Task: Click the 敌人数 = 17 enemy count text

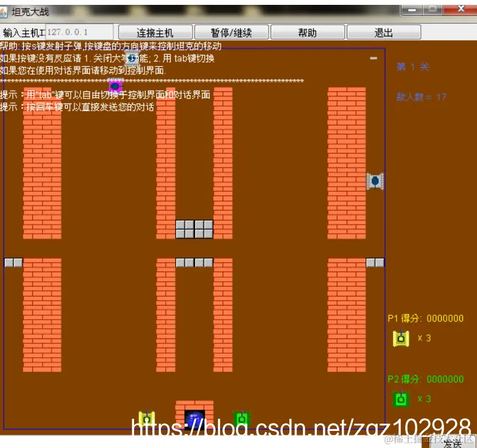Action: (x=422, y=97)
